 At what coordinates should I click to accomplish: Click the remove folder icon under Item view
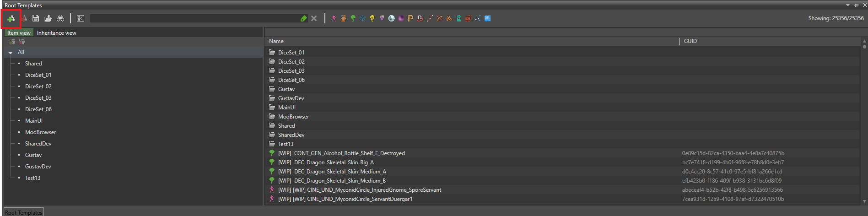point(22,42)
